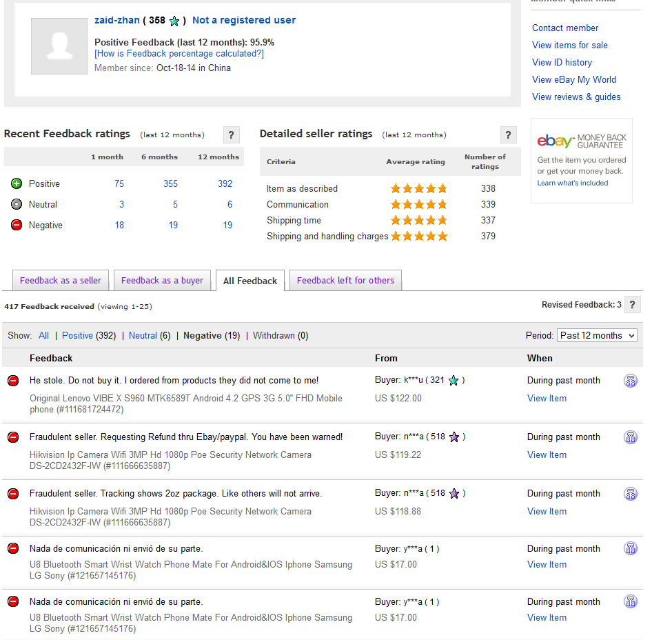The image size is (672, 640).
Task: Click the star rating for Item as described
Action: (419, 188)
